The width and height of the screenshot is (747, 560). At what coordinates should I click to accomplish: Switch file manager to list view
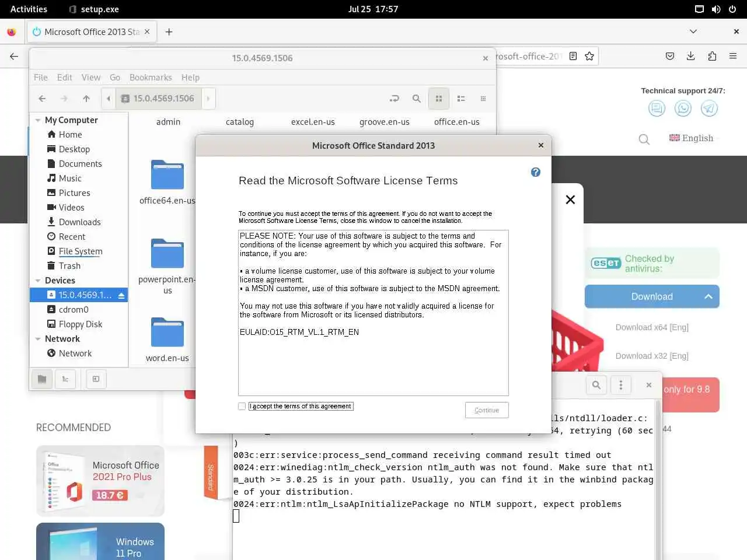click(461, 99)
